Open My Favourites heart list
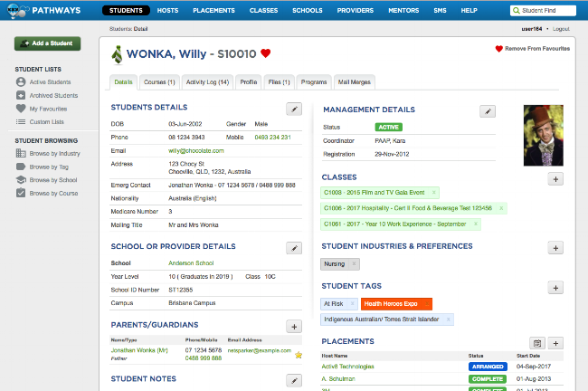 pos(42,109)
